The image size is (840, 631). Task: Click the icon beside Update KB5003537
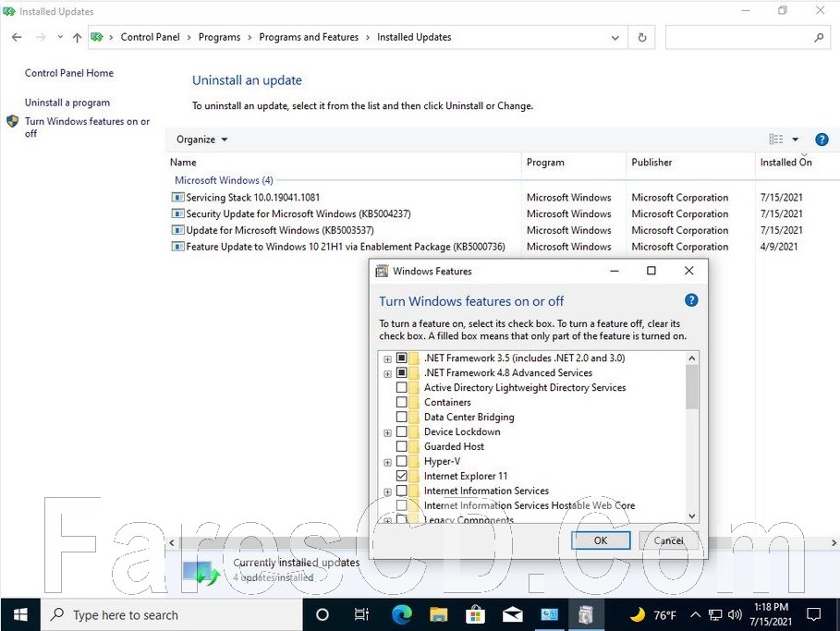point(177,230)
